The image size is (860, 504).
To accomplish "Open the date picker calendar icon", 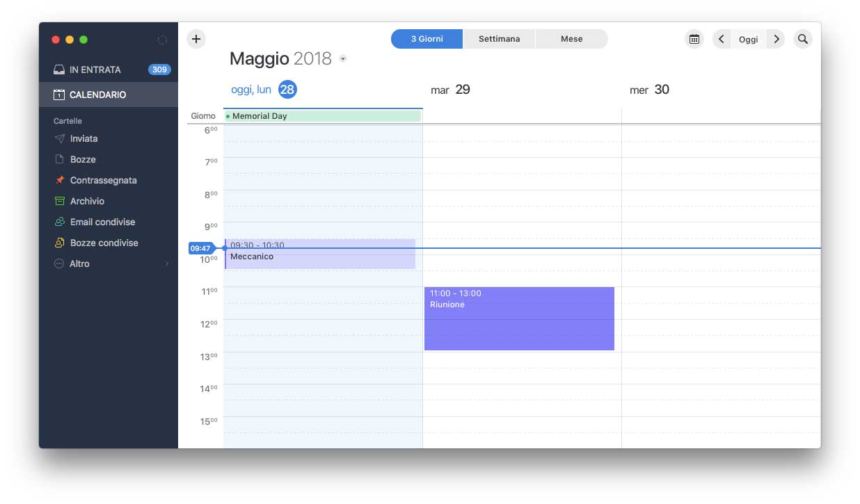I will click(694, 39).
